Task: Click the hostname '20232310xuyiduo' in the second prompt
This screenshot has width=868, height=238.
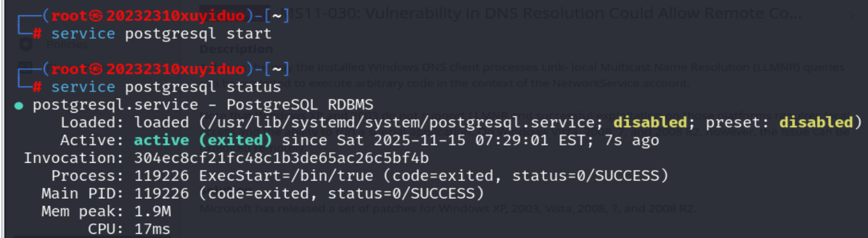Action: (x=175, y=69)
